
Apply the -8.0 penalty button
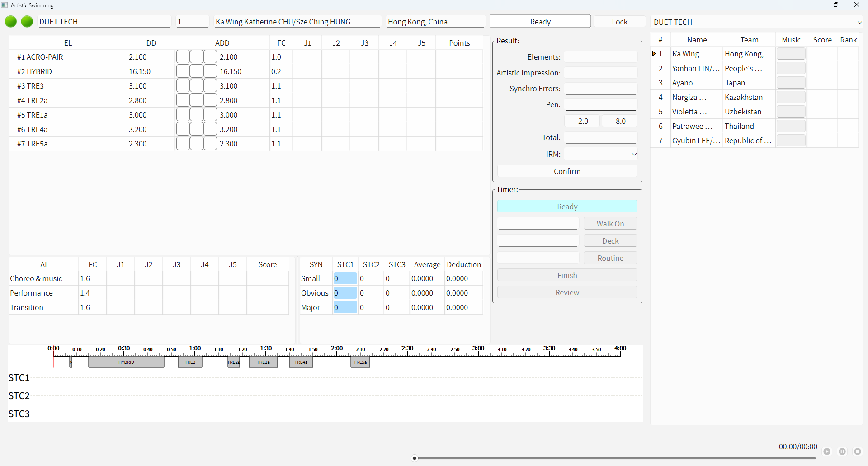point(619,121)
